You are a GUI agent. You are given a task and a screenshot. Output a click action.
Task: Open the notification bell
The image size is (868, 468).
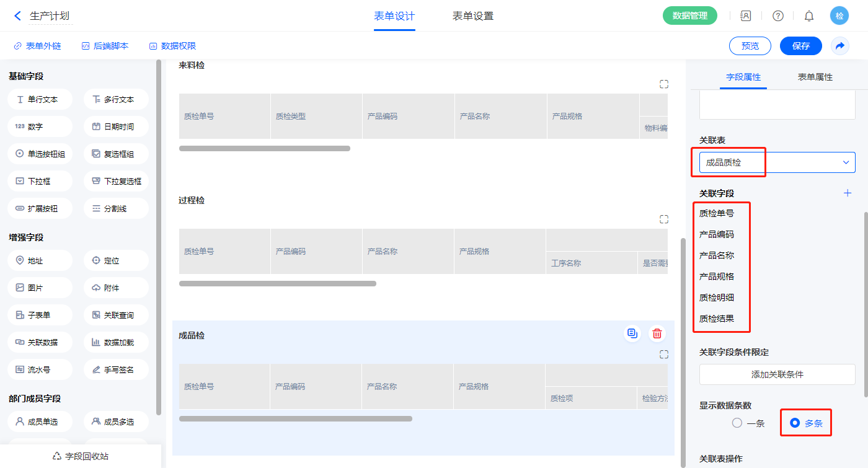[x=809, y=16]
